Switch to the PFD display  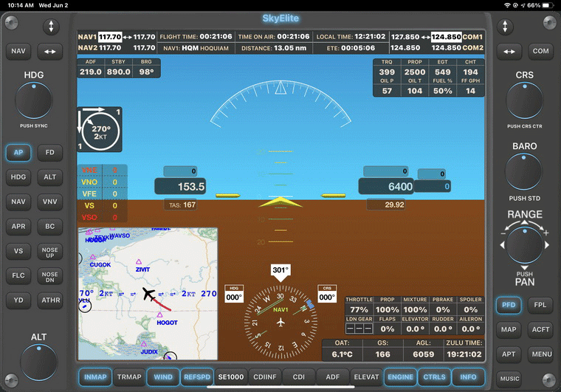click(509, 305)
